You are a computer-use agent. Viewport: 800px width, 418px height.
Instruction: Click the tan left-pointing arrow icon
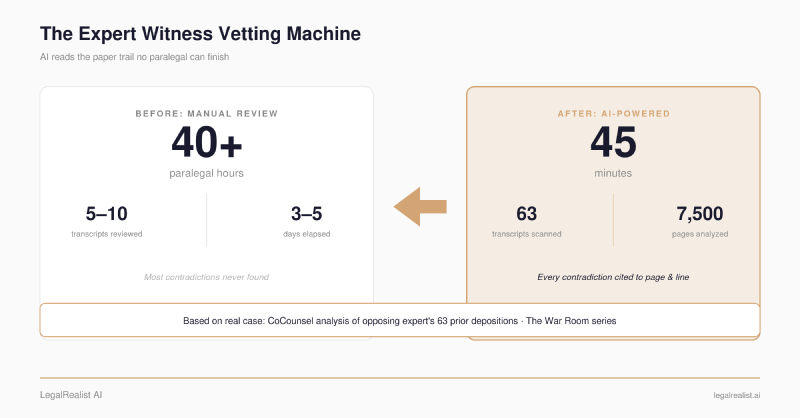pos(420,207)
